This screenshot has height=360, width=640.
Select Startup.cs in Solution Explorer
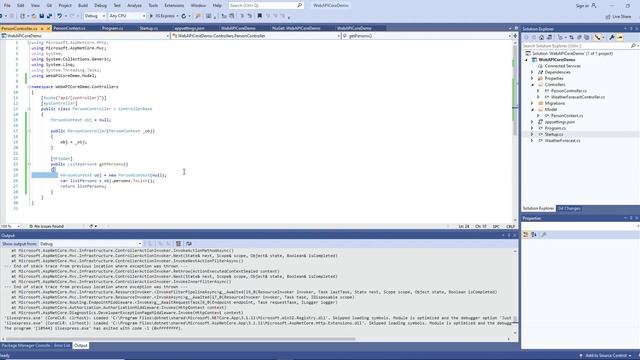pos(553,134)
